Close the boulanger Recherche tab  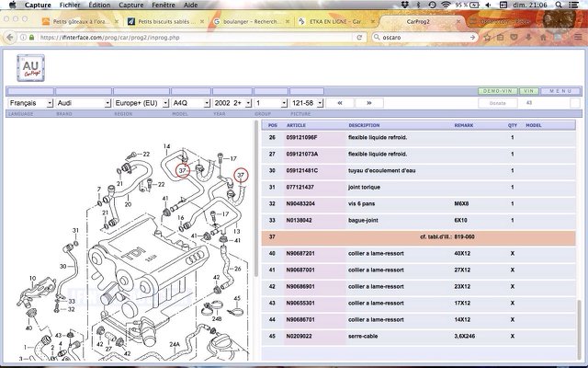pyautogui.click(x=288, y=21)
